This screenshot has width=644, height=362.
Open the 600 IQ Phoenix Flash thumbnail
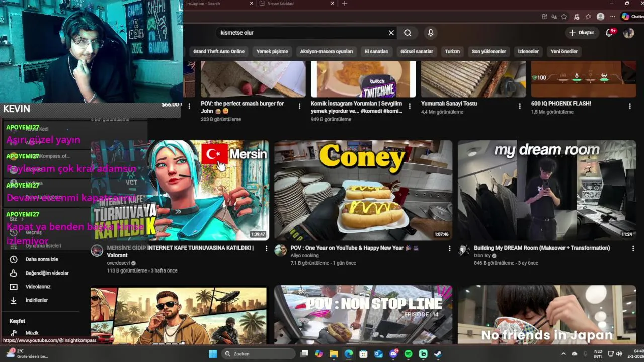584,79
